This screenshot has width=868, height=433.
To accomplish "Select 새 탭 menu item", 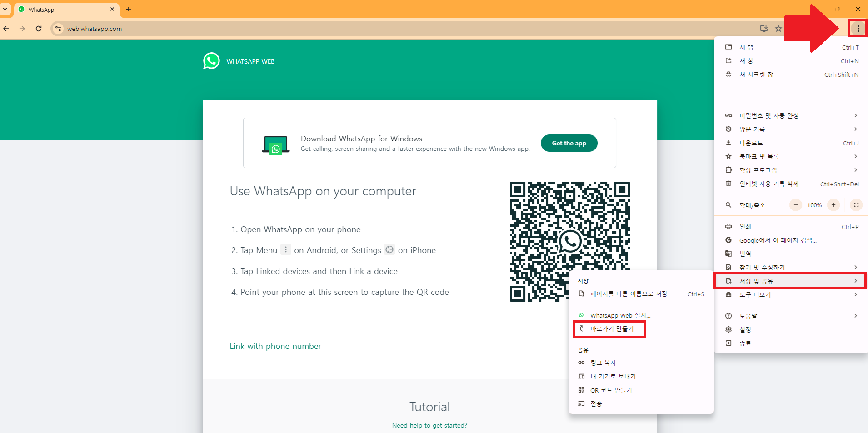I will tap(791, 47).
